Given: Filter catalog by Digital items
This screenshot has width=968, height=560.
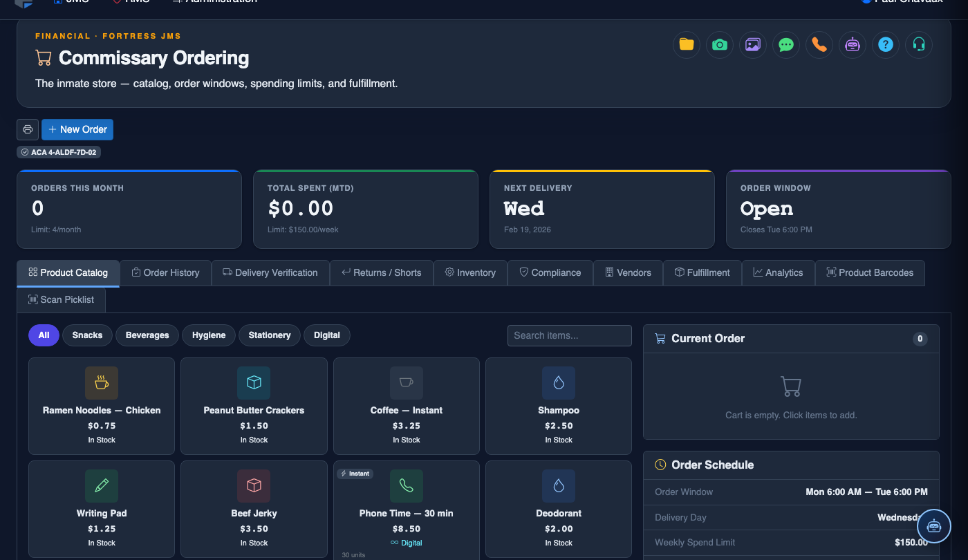Looking at the screenshot, I should 327,335.
